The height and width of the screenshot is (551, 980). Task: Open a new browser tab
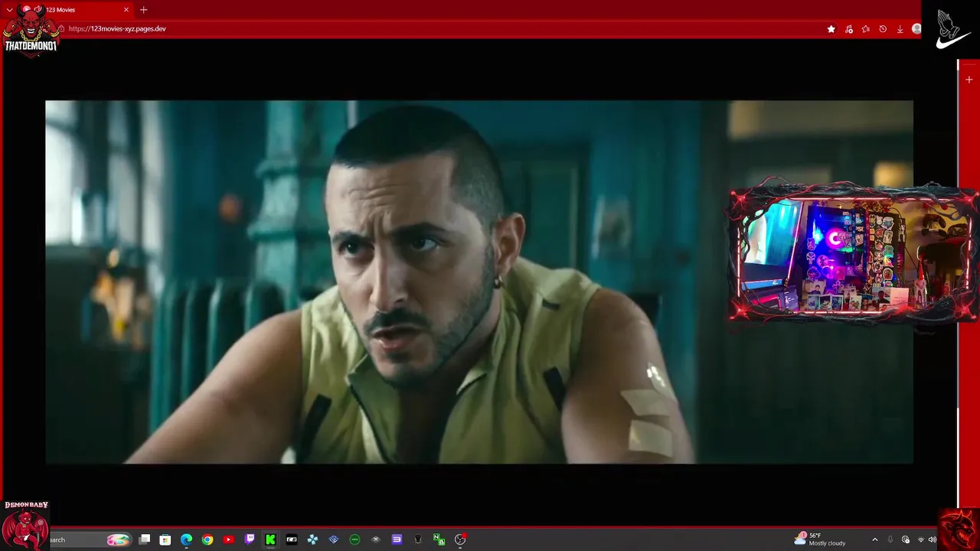click(143, 10)
